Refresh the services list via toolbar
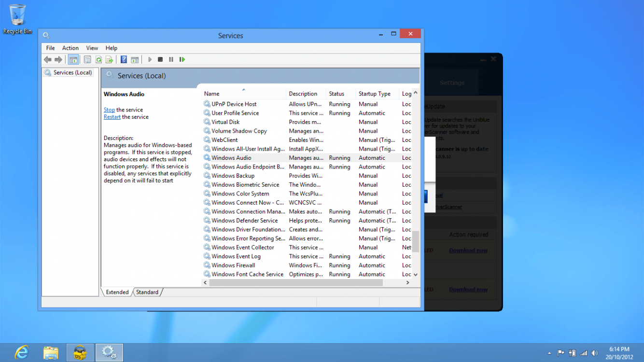 tap(98, 59)
